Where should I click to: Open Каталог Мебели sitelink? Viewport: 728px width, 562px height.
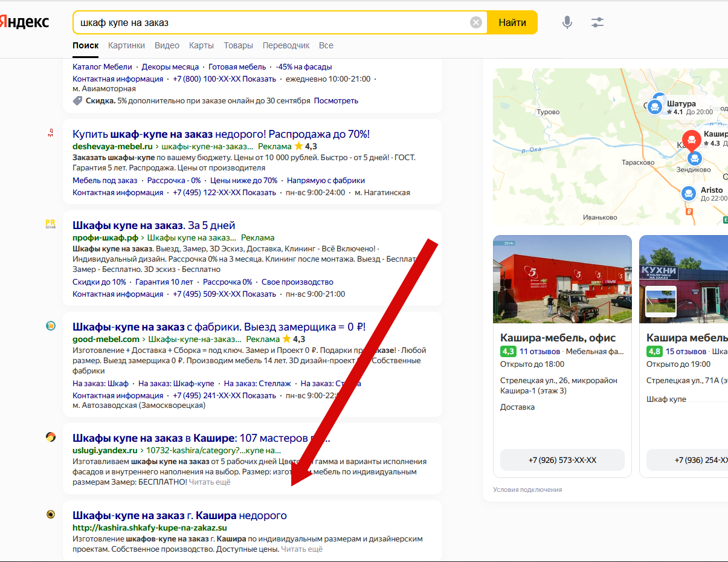[102, 67]
